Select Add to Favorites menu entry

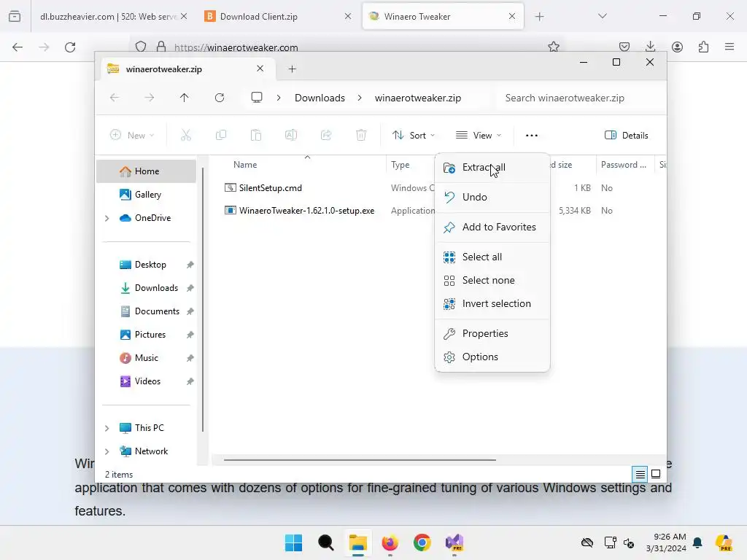tap(492, 227)
